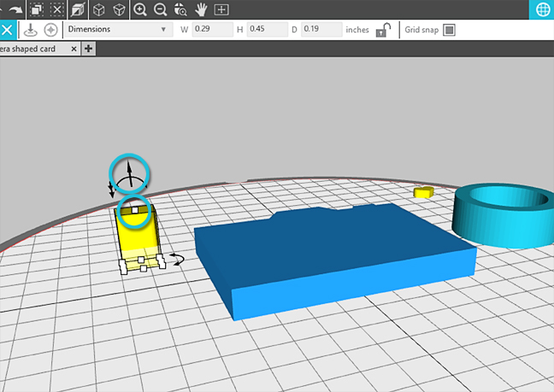Image resolution: width=554 pixels, height=392 pixels.
Task: Click the Zoom Out magnifier icon
Action: (x=160, y=9)
